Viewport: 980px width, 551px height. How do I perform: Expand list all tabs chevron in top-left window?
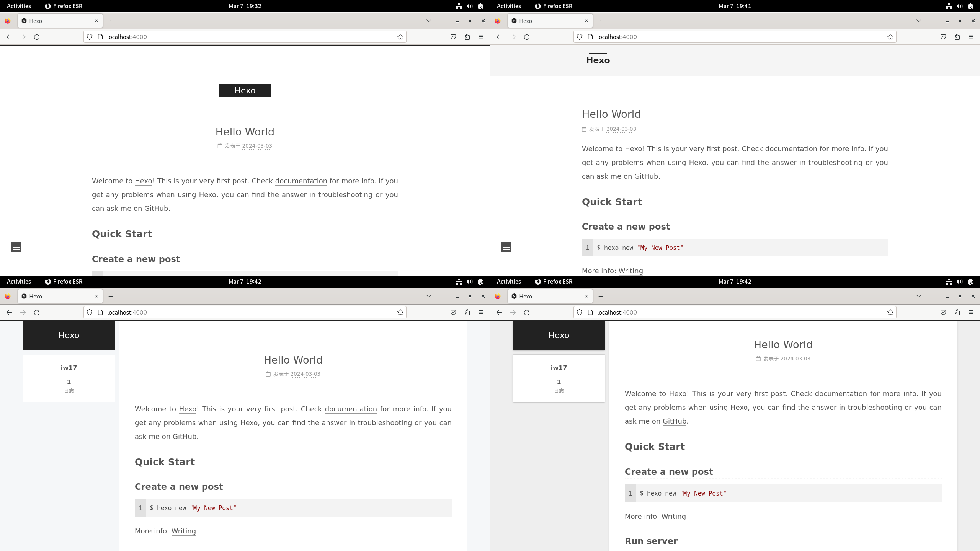tap(429, 21)
